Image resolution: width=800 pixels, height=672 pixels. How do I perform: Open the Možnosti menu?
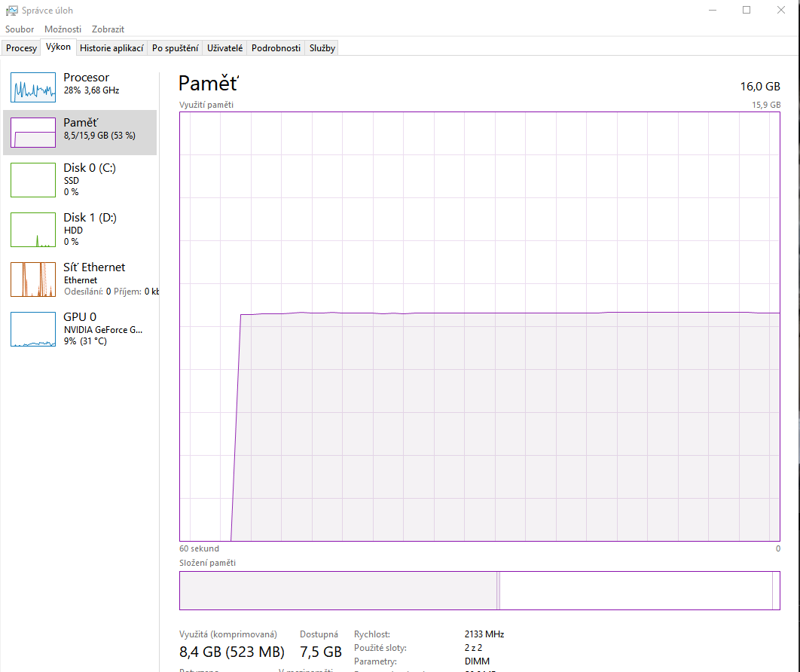tap(63, 29)
